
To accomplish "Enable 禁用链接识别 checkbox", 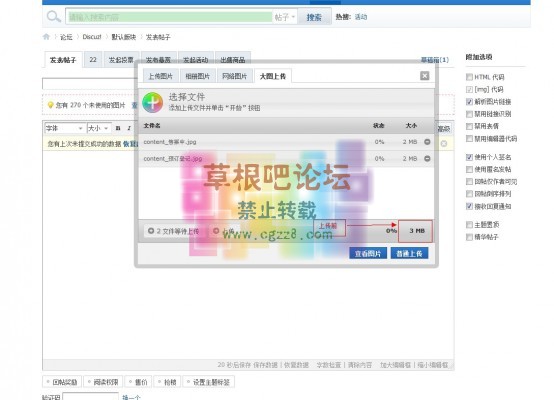I will pyautogui.click(x=469, y=114).
